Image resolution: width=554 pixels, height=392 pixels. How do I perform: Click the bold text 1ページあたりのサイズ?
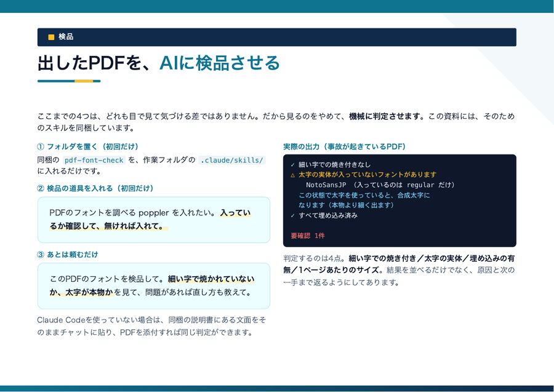[x=339, y=270]
